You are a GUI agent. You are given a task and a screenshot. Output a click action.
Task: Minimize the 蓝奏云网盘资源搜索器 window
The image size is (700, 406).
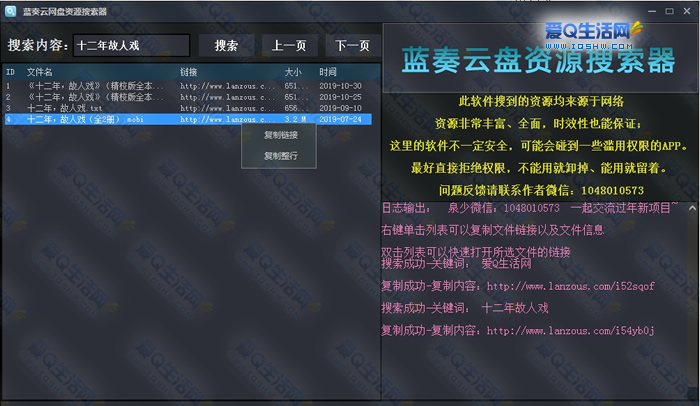tap(652, 11)
